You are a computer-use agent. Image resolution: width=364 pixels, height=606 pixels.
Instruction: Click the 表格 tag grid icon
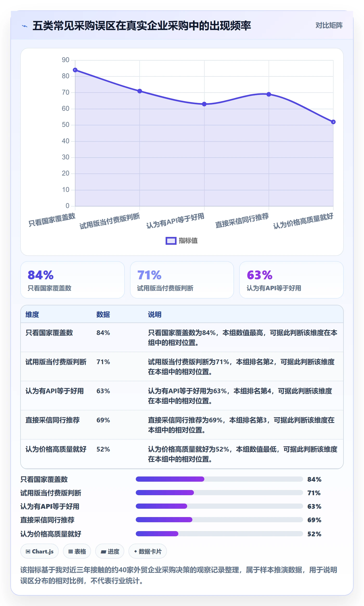click(x=70, y=551)
